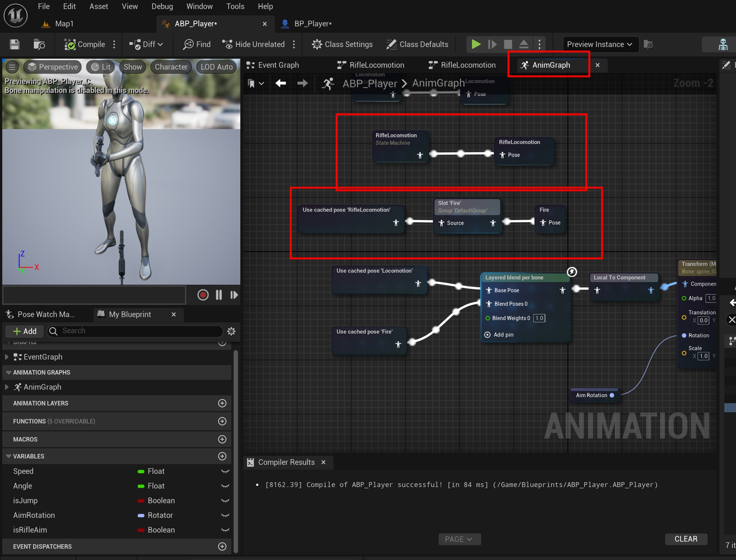Open the Lit view mode menu
Screen dimensions: 736x560
pos(101,67)
